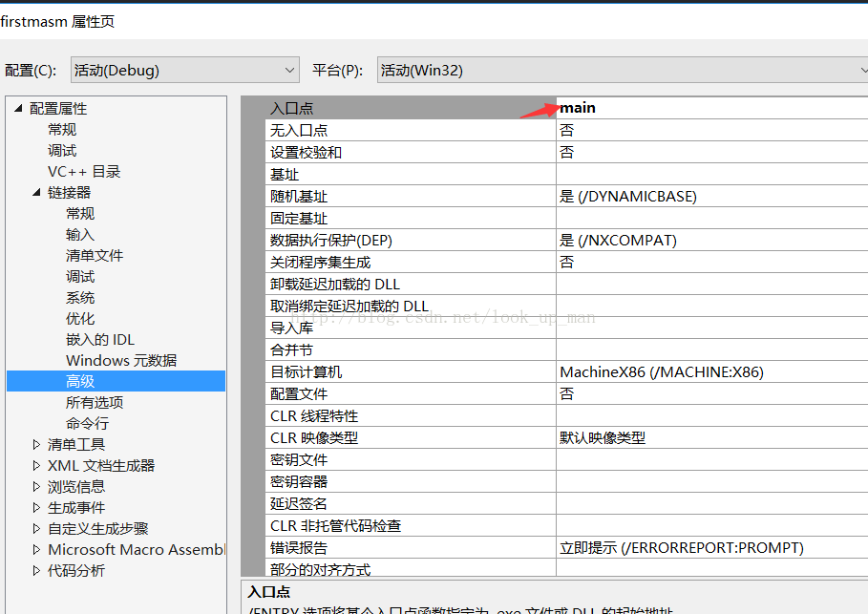Expand the 浏览信息 tree node
The height and width of the screenshot is (614, 868).
[36, 487]
